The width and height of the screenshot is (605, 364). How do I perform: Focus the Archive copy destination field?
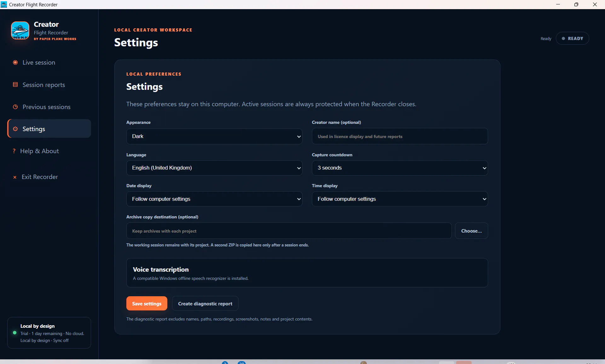click(x=289, y=231)
